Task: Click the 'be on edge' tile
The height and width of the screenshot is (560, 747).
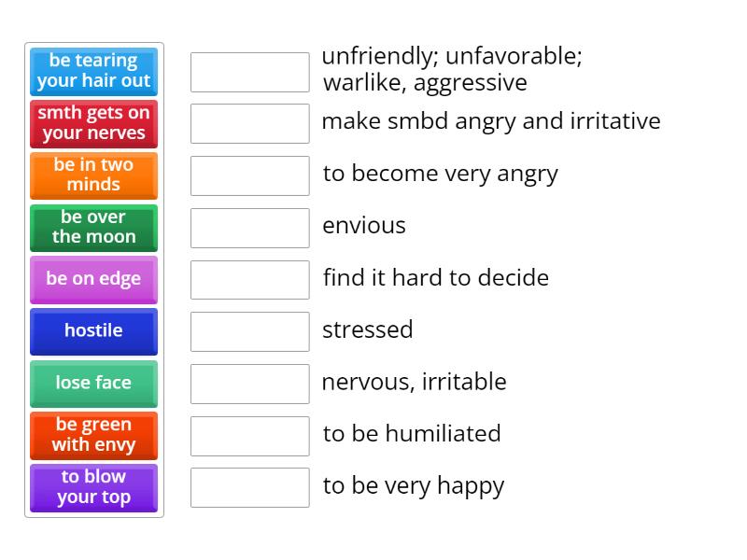Action: [x=93, y=279]
